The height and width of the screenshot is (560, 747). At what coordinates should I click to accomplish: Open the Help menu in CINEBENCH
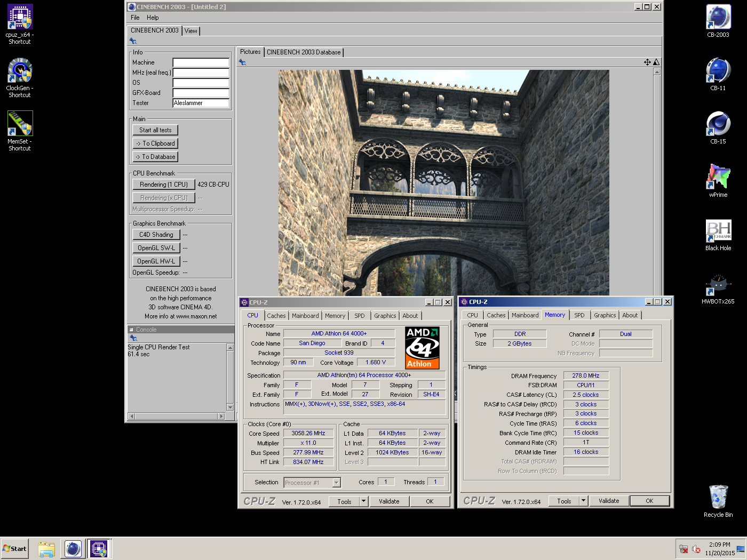coord(153,18)
